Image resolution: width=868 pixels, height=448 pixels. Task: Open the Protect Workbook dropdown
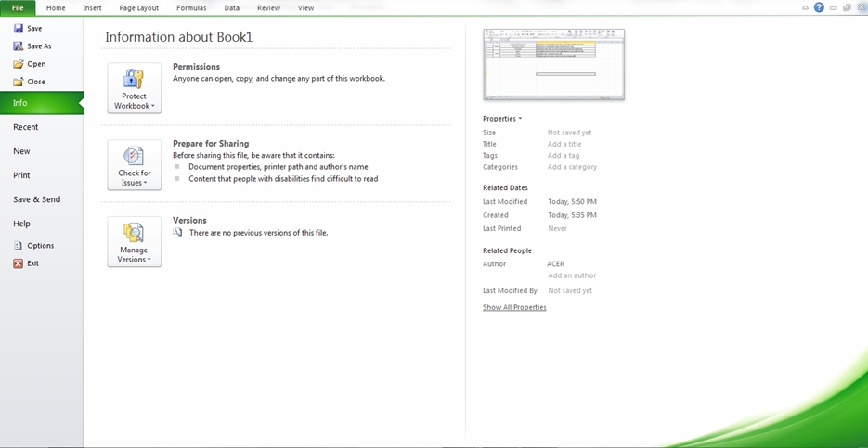coord(134,88)
